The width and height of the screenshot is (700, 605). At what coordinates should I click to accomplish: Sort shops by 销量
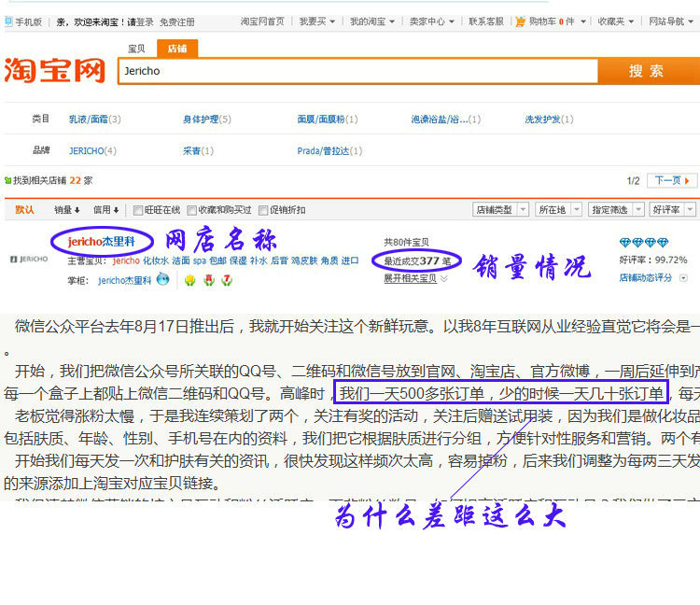pyautogui.click(x=67, y=210)
